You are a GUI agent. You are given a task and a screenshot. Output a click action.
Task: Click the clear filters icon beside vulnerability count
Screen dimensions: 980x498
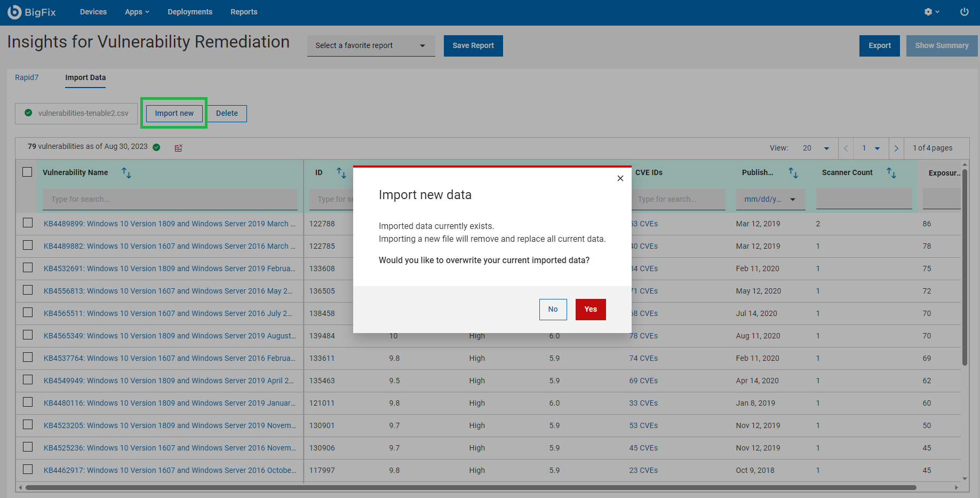pyautogui.click(x=178, y=148)
